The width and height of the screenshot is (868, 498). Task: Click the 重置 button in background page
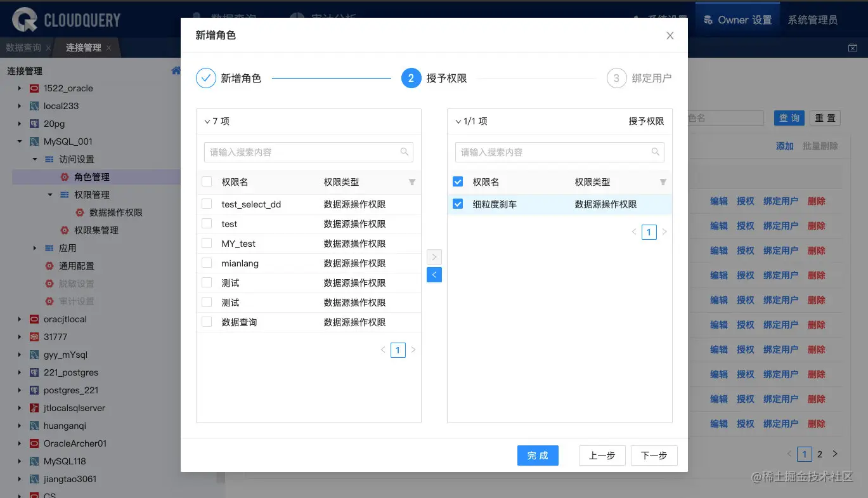click(x=825, y=118)
